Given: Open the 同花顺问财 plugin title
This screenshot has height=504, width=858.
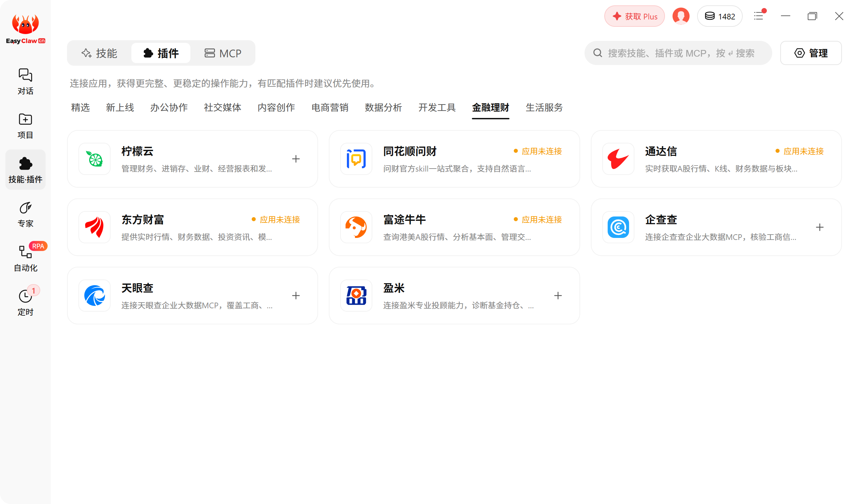Looking at the screenshot, I should tap(410, 151).
